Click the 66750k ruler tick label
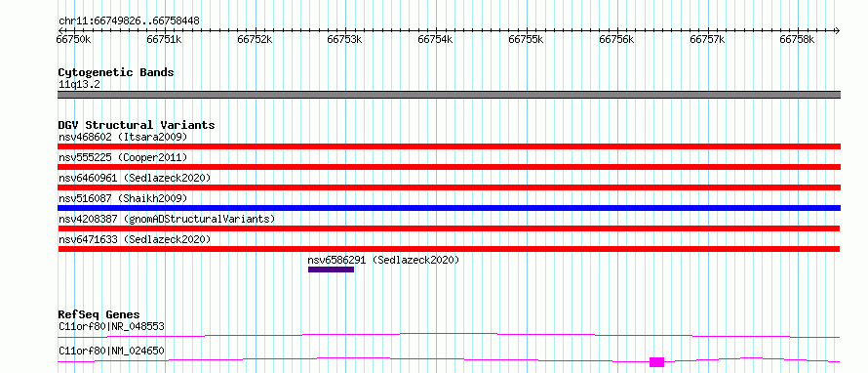Screen dimensions: 868x373 coord(74,39)
